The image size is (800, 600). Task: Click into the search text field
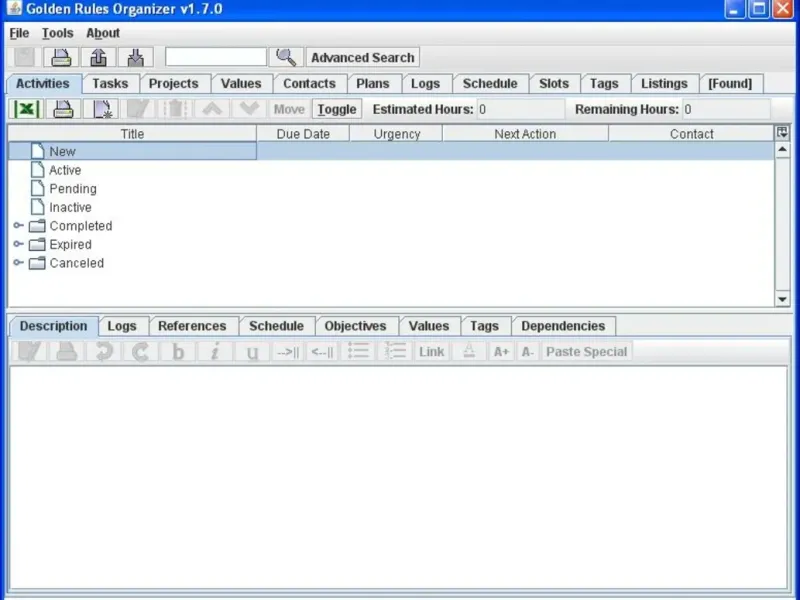point(215,57)
